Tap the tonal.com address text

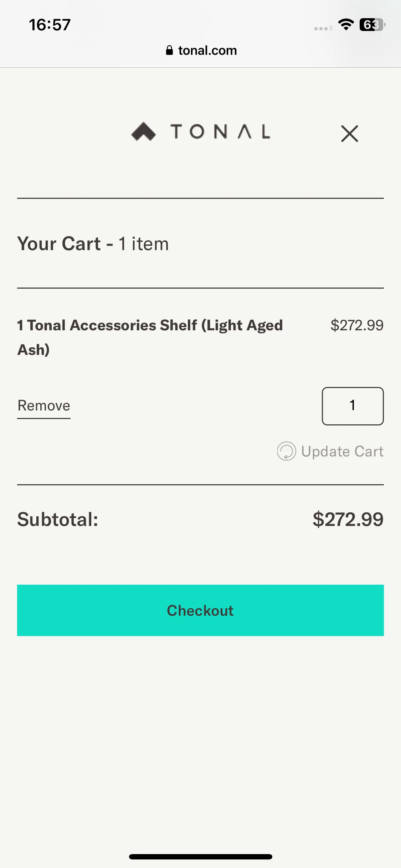pos(207,51)
